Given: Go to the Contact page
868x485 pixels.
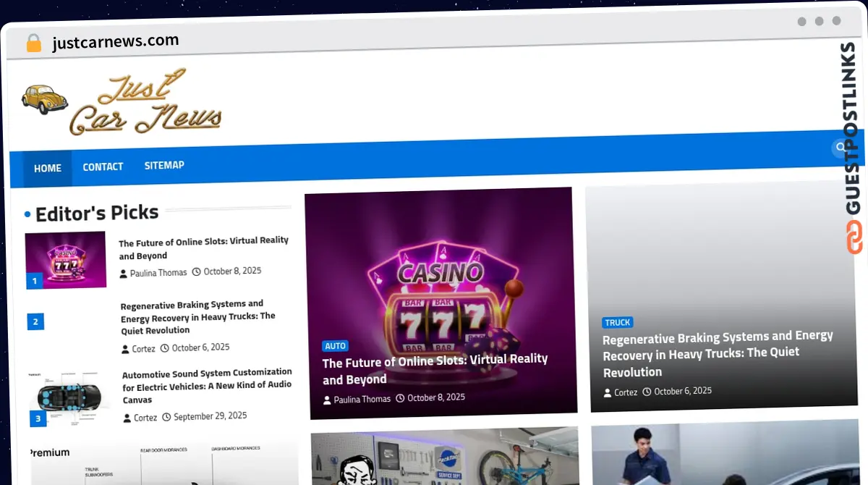Looking at the screenshot, I should tap(103, 166).
